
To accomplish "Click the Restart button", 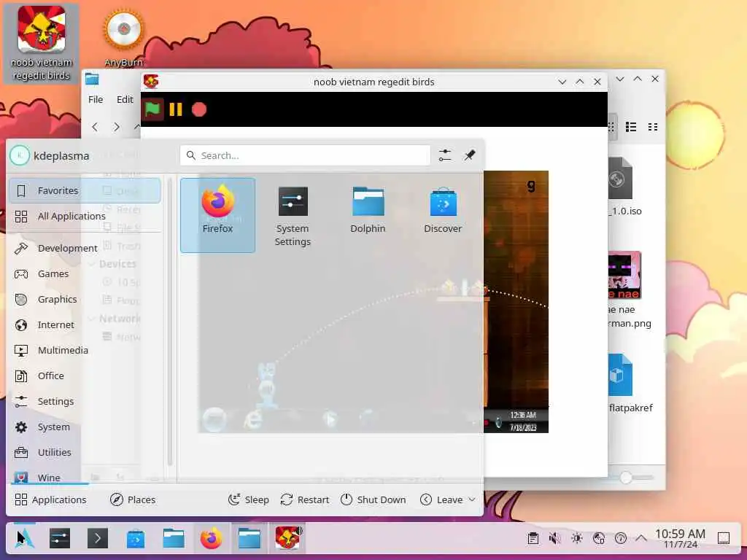I will (x=305, y=499).
